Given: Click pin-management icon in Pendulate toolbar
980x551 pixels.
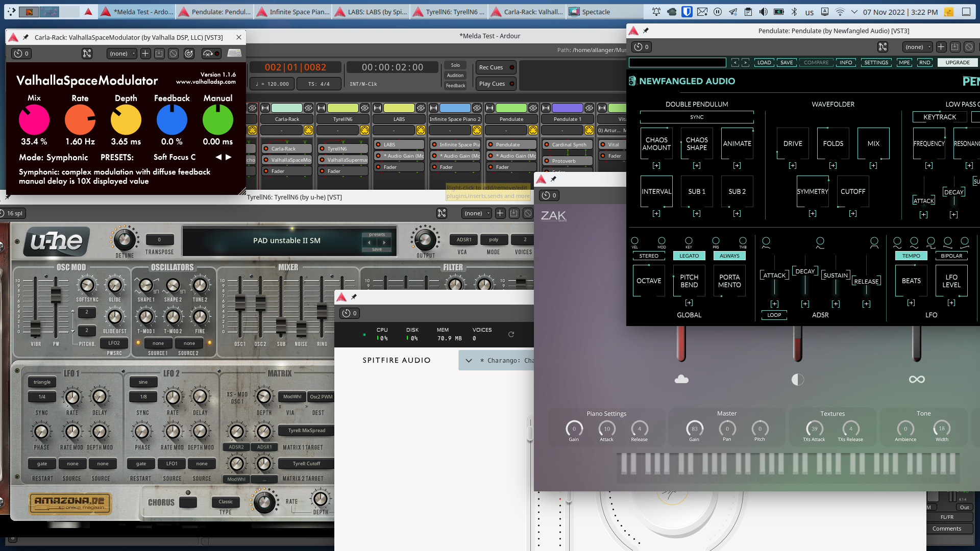Looking at the screenshot, I should (883, 47).
